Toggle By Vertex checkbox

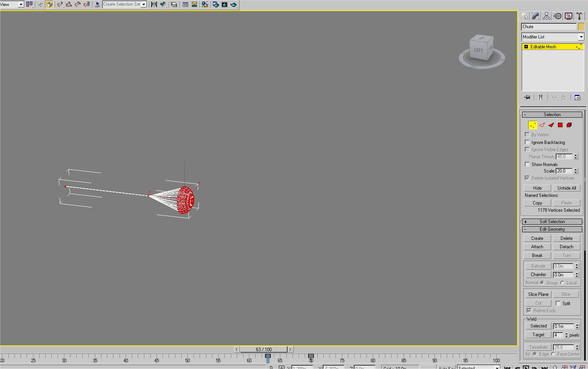point(527,134)
